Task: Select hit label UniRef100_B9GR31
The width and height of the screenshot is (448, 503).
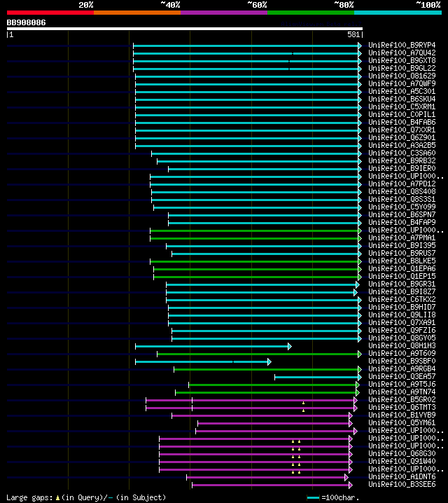Action: pyautogui.click(x=402, y=284)
